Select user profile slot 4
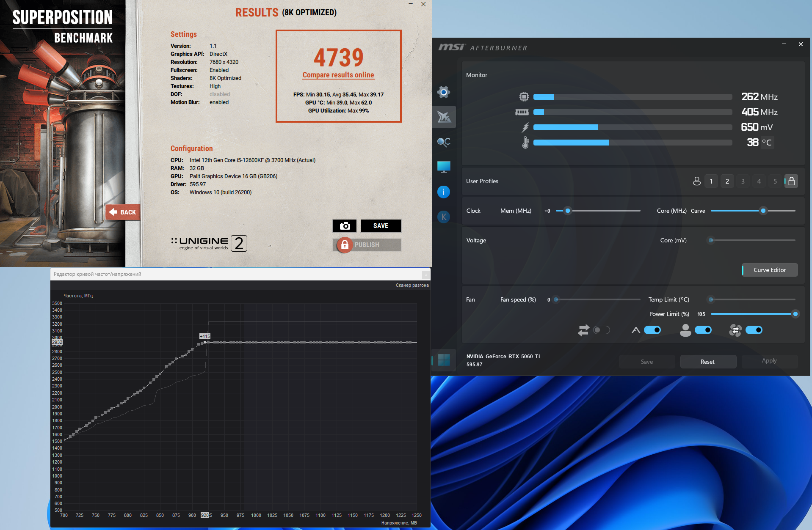The width and height of the screenshot is (812, 530). click(x=759, y=181)
